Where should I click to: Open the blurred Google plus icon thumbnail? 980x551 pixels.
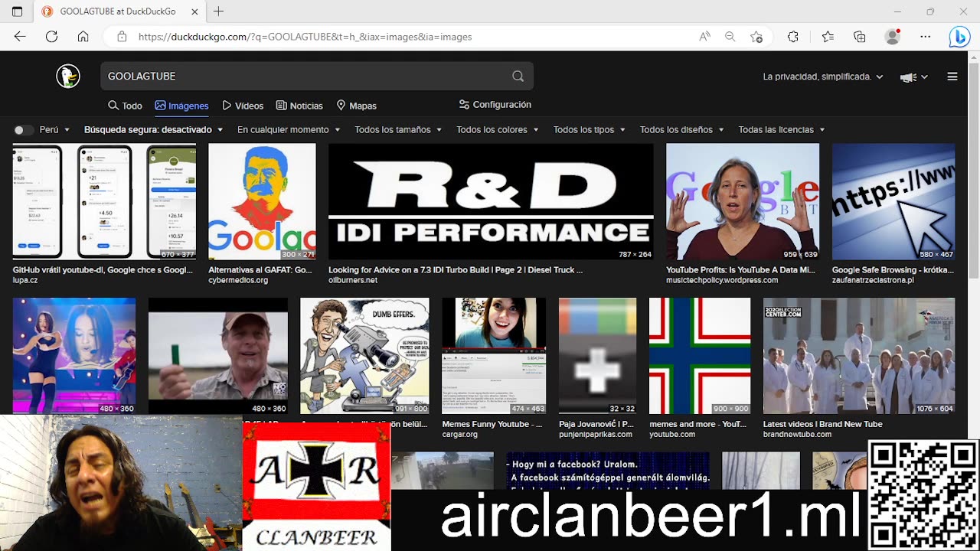pos(597,356)
